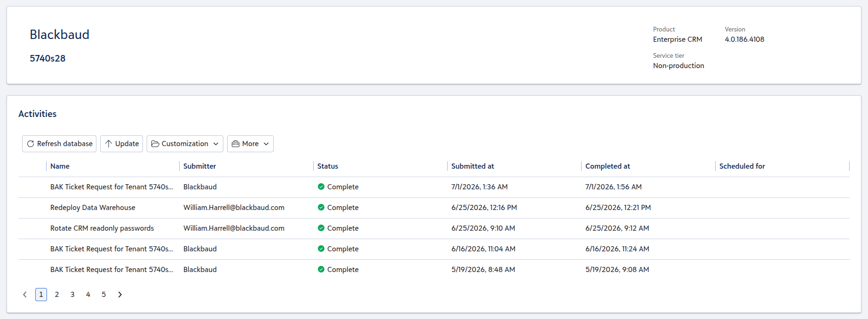Click submitter William.Harrell for Redeploy Data Warehouse
868x319 pixels.
coord(234,208)
